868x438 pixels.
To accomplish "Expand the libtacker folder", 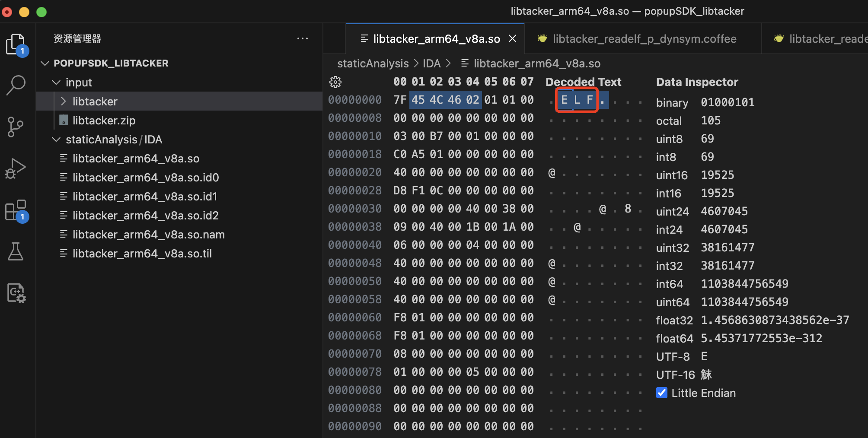I will pos(64,101).
